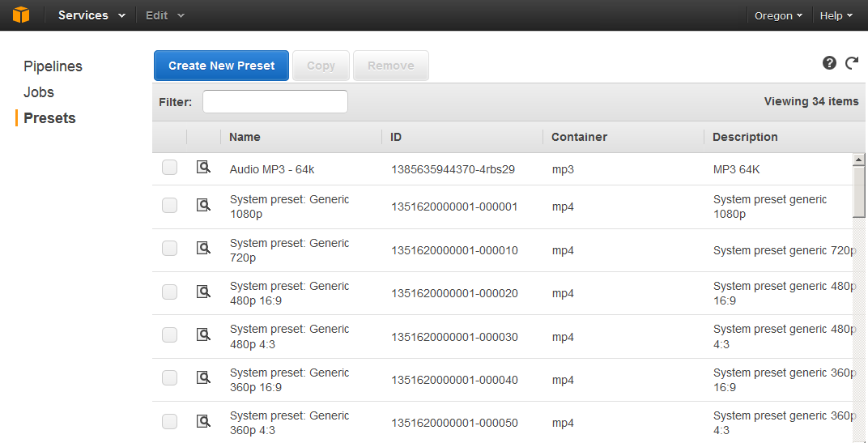Sort by the Container column header
This screenshot has height=443, width=868.
tap(579, 137)
